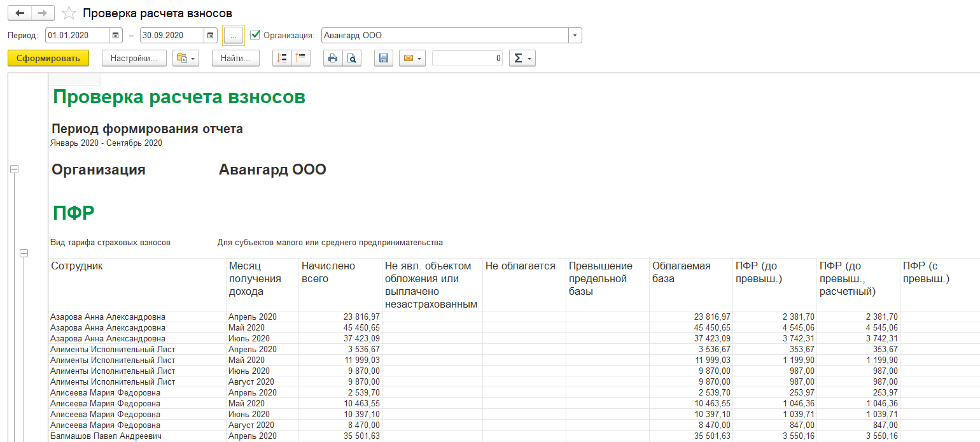980x442 pixels.
Task: Click the sum value field showing 0
Action: [x=467, y=59]
